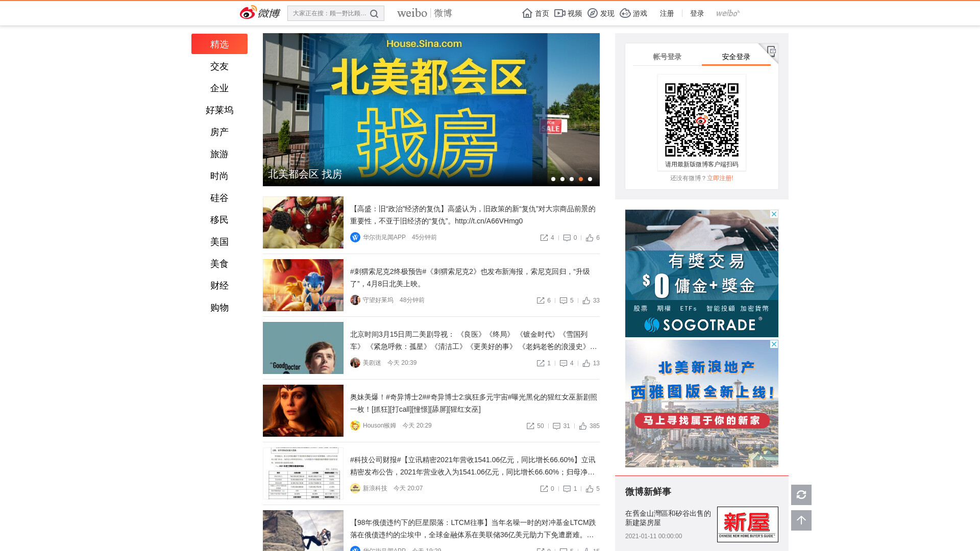Viewport: 980px width, 551px height.
Task: Open Sonic thumbnail image
Action: point(303,285)
